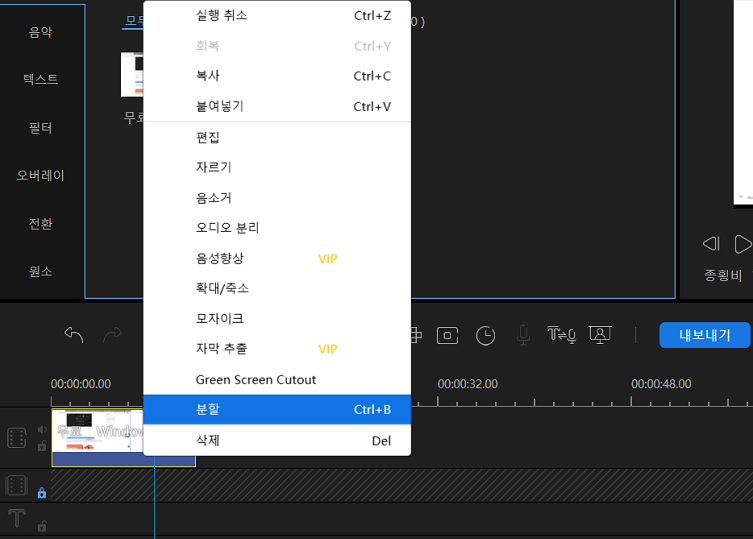Viewport: 753px width, 539px height.
Task: Select 편집 in the context menu
Action: [277, 137]
